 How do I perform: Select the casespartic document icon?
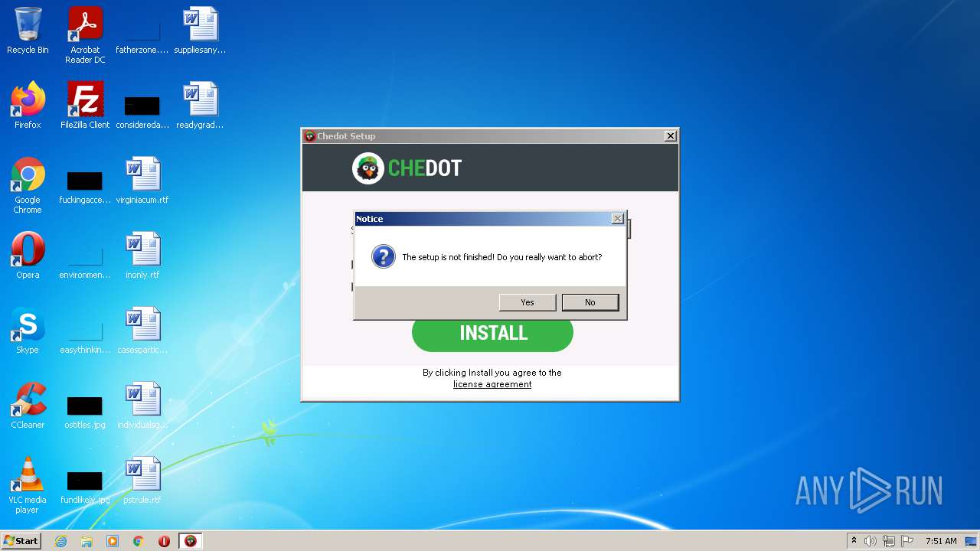point(142,331)
